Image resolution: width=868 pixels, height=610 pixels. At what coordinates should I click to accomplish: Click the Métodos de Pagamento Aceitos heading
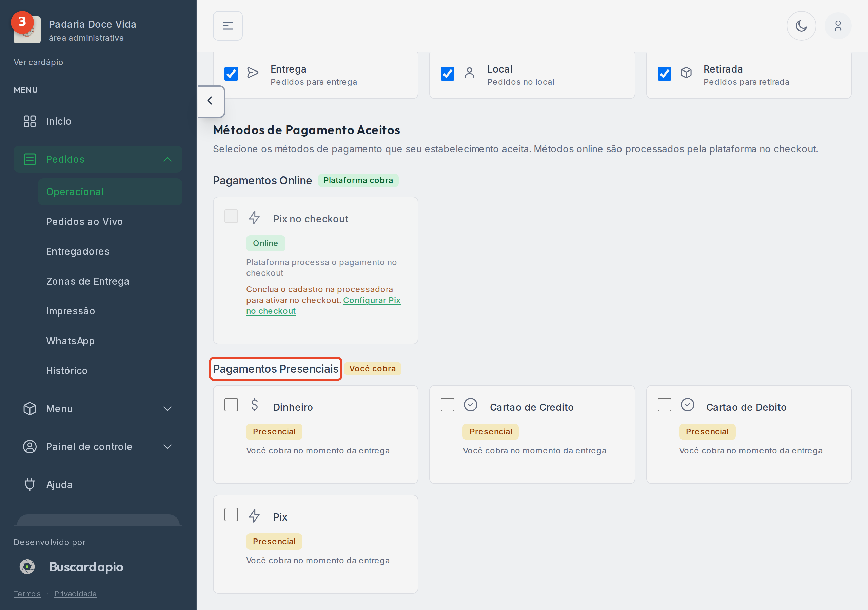(306, 130)
